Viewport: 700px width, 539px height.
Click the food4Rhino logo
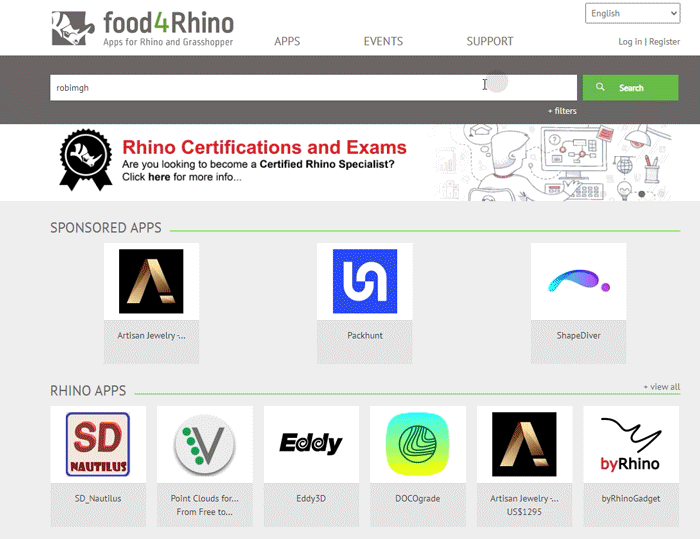coord(142,29)
